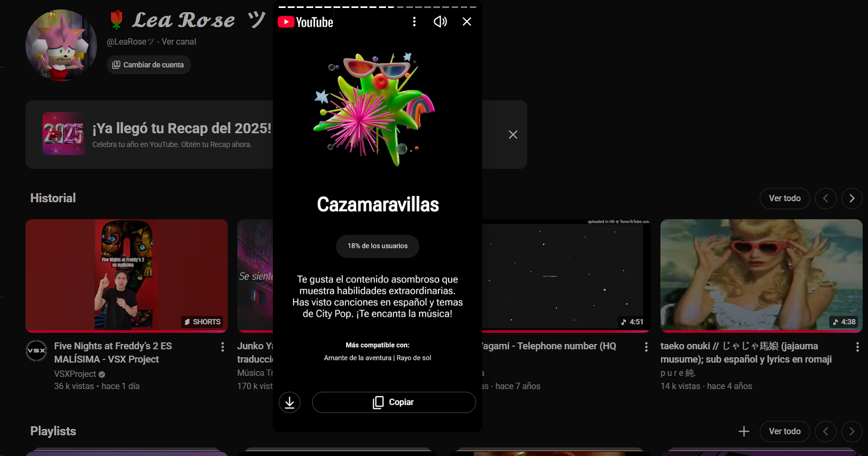Open taeko onuki jajauma musume title
Image resolution: width=868 pixels, height=456 pixels.
tap(746, 353)
